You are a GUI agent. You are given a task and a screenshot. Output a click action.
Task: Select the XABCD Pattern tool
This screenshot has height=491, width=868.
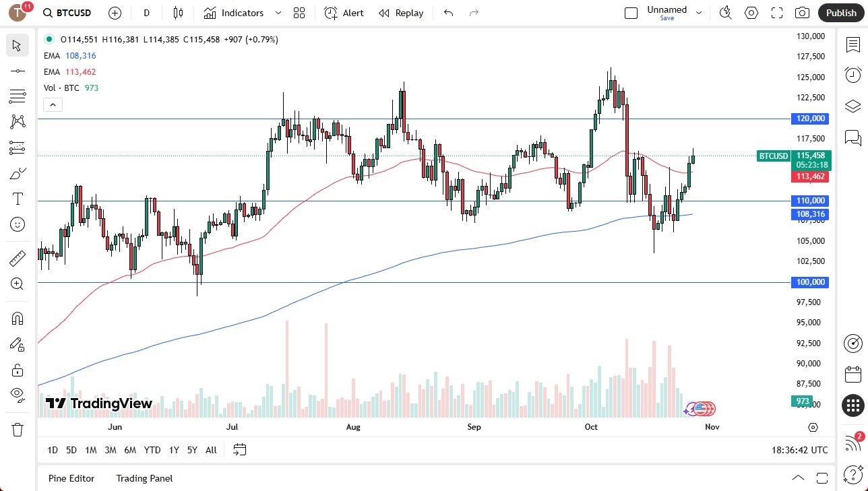click(17, 122)
